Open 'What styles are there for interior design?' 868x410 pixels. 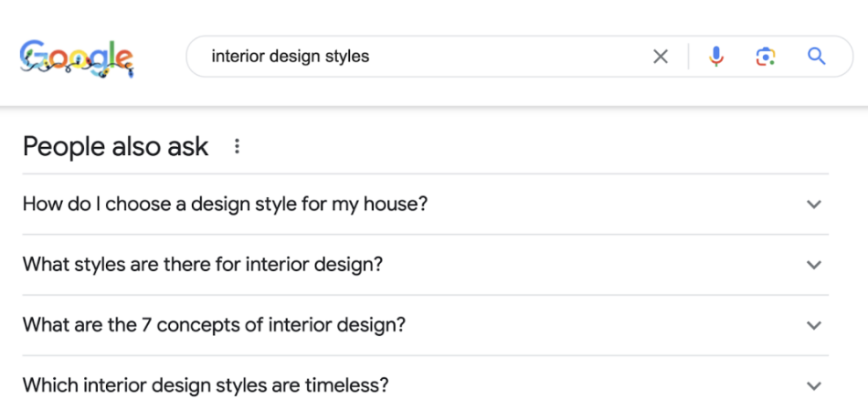(203, 265)
